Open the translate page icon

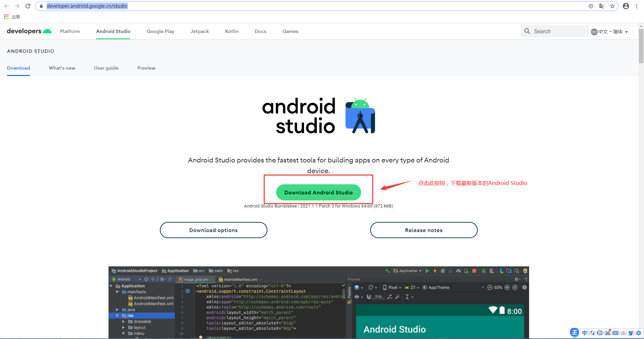click(x=602, y=6)
